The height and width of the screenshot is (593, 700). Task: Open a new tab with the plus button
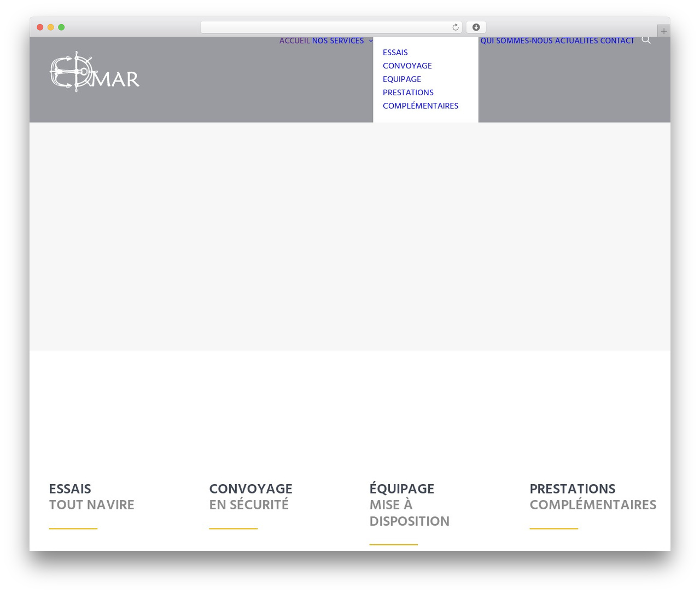point(663,31)
